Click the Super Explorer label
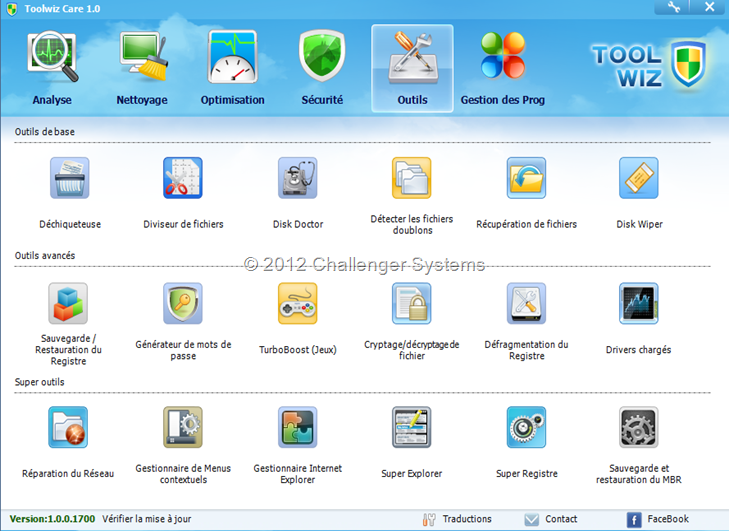The width and height of the screenshot is (729, 531). [411, 473]
